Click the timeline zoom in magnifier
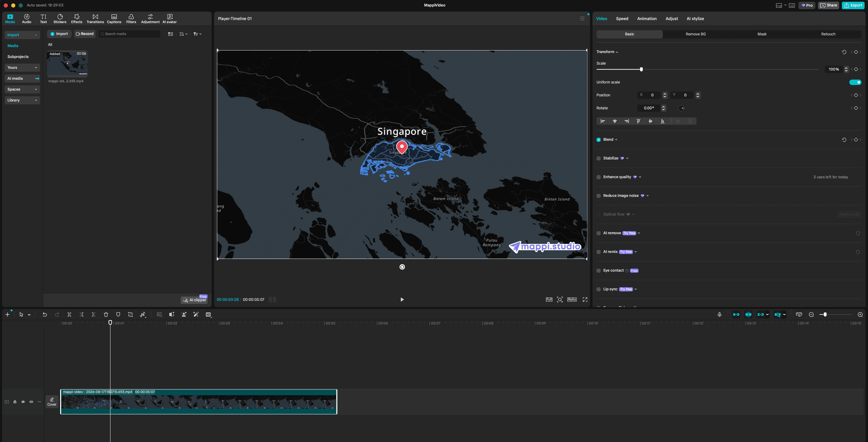Image resolution: width=868 pixels, height=442 pixels. tap(860, 315)
